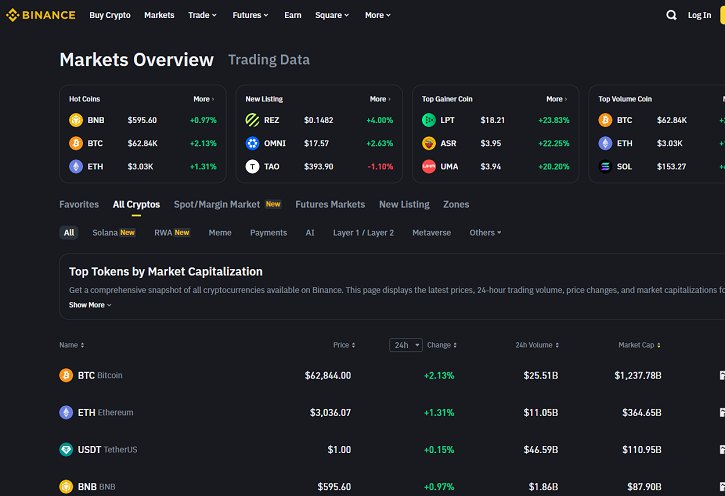Click LPT +23.83% change value
The height and width of the screenshot is (496, 725).
[554, 120]
